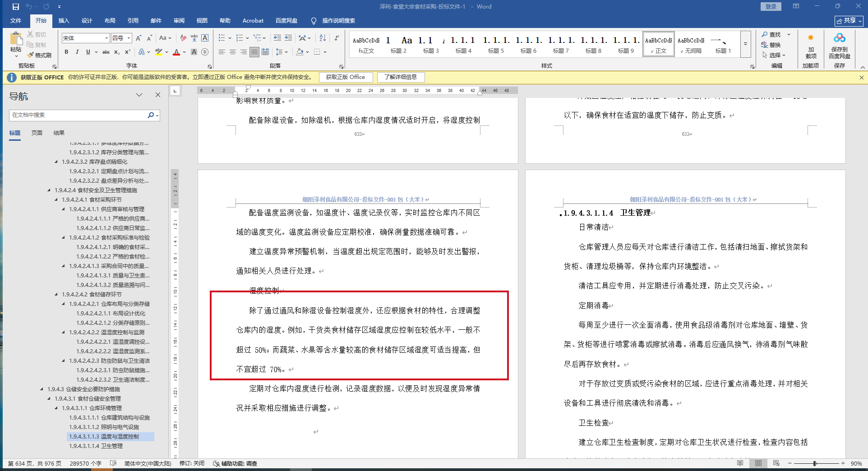The width and height of the screenshot is (868, 471).
Task: Toggle underline formatting
Action: 88,52
